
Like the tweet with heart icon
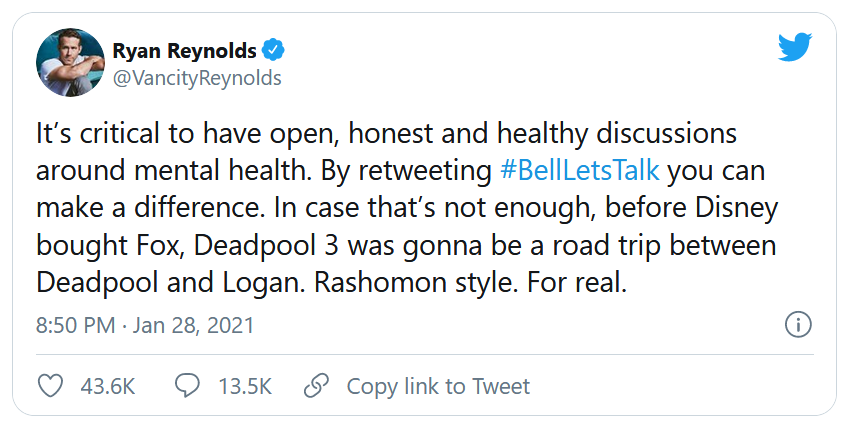50,386
